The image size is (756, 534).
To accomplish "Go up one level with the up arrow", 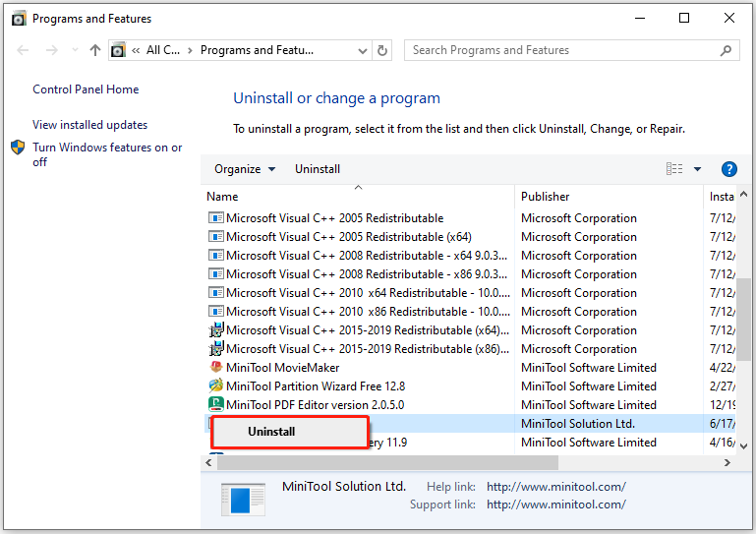I will tap(95, 50).
